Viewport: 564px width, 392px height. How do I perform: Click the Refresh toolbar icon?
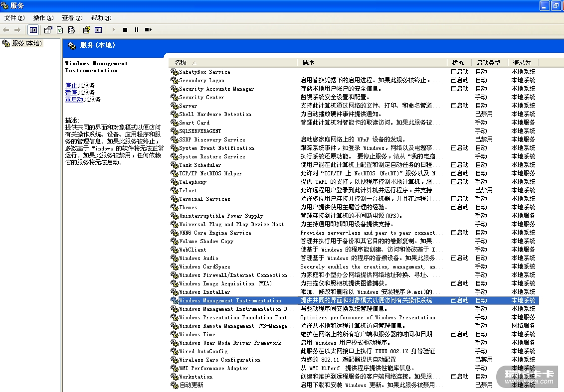click(x=60, y=30)
